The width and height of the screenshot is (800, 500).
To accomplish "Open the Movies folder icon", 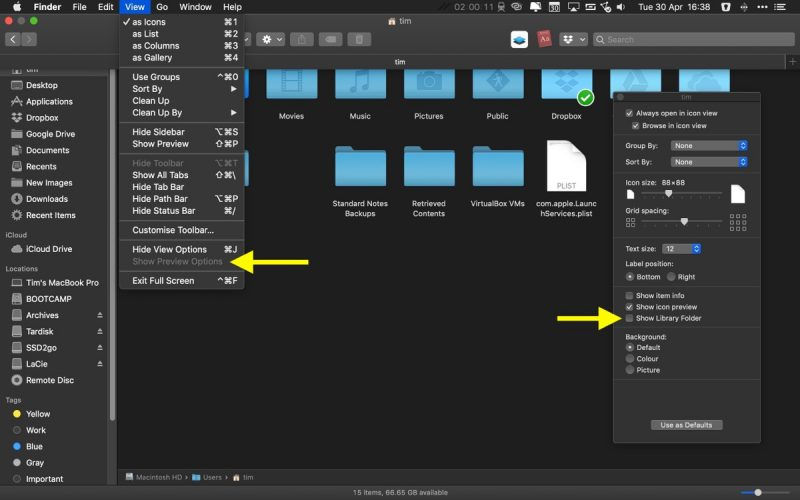I will [291, 84].
